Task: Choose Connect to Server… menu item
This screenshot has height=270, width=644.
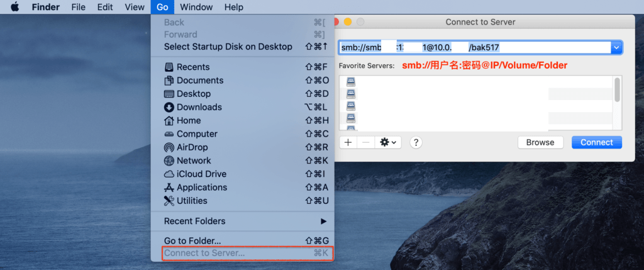Action: (248, 253)
